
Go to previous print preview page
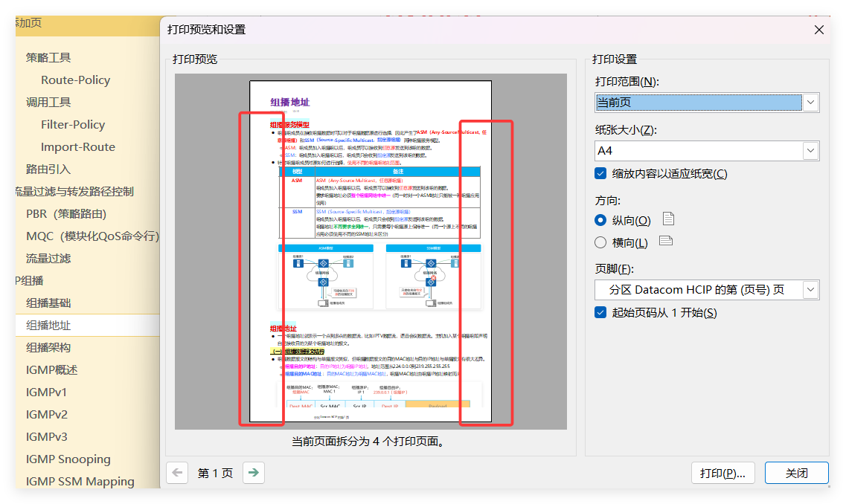point(177,473)
